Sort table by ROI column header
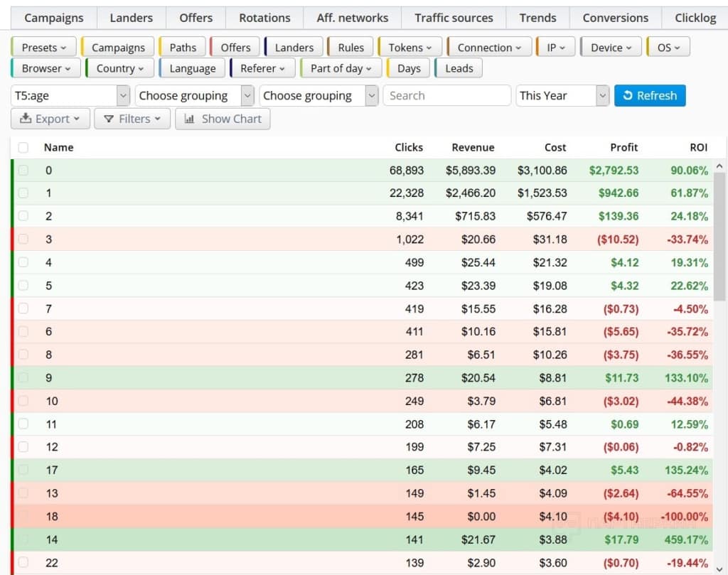728x575 pixels. click(x=698, y=147)
